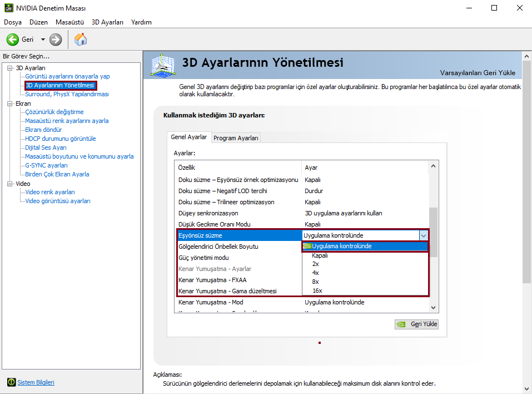
Task: Open the Dosya menu
Action: 13,22
